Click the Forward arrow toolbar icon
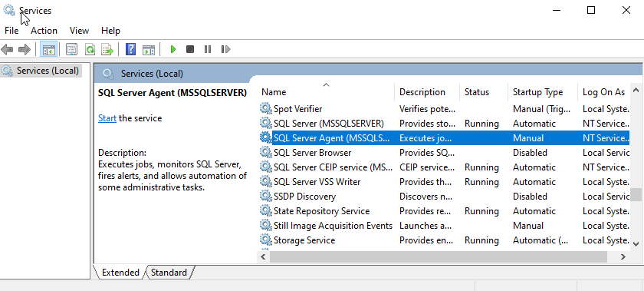644x291 pixels. (x=25, y=50)
